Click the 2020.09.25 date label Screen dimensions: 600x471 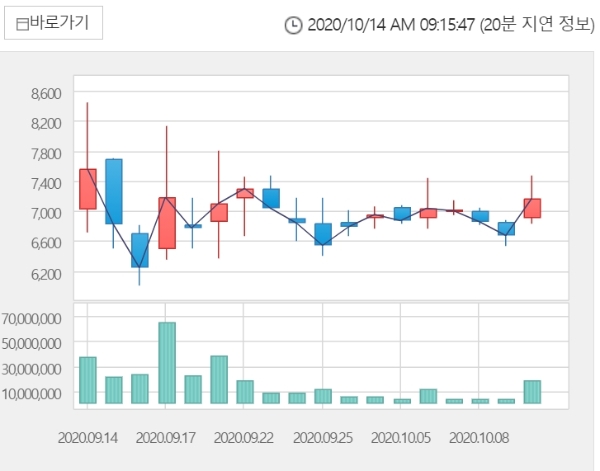click(323, 438)
